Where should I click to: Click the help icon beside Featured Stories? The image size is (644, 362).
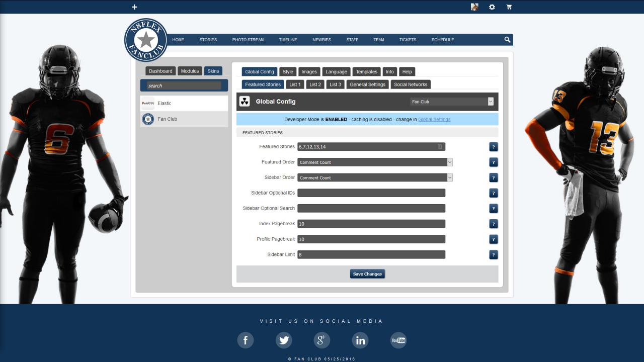(494, 147)
